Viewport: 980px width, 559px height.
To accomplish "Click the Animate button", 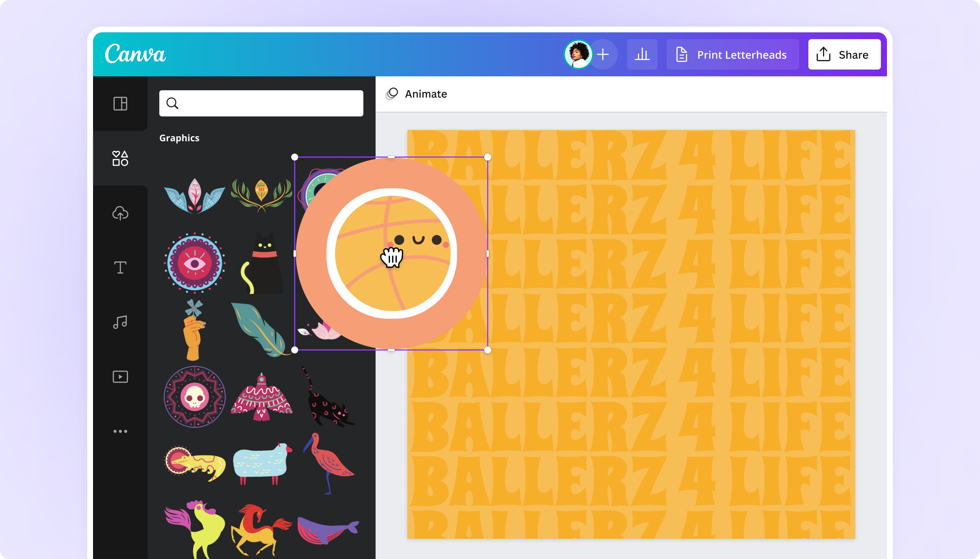I will point(416,94).
